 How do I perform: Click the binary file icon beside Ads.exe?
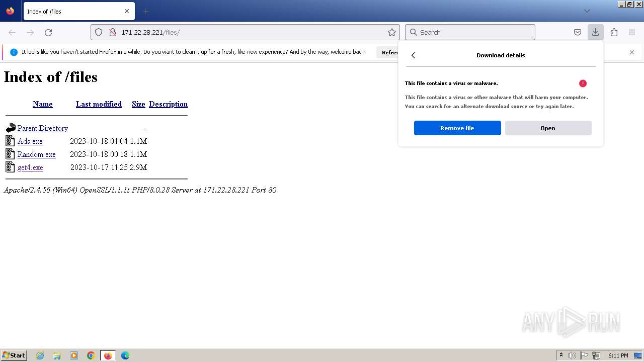tap(10, 141)
